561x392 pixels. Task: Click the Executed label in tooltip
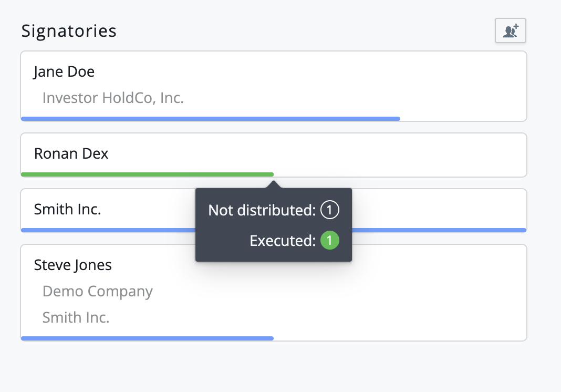pos(282,241)
